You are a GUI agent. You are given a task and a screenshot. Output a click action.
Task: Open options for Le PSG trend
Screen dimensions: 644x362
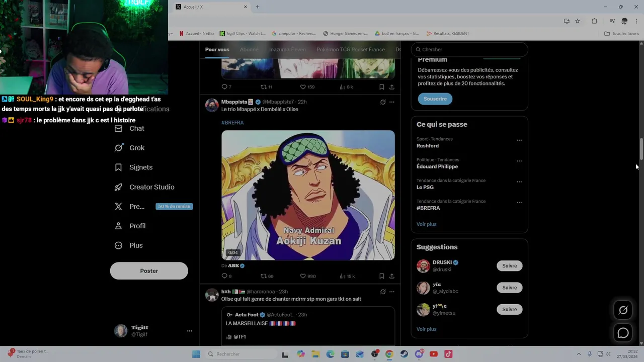[x=519, y=182]
